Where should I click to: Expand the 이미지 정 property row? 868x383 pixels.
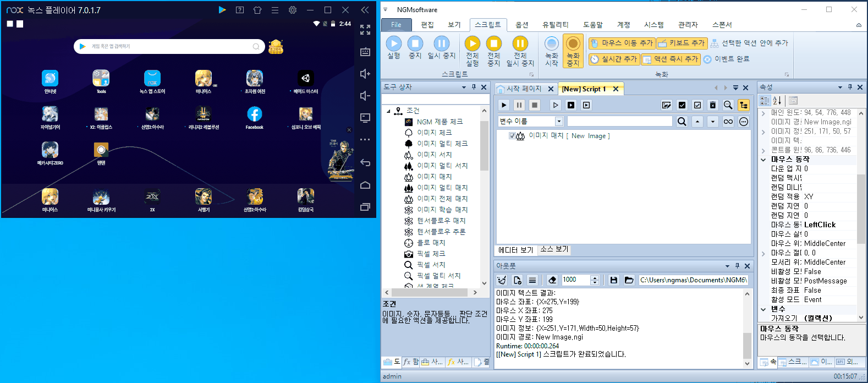(763, 132)
